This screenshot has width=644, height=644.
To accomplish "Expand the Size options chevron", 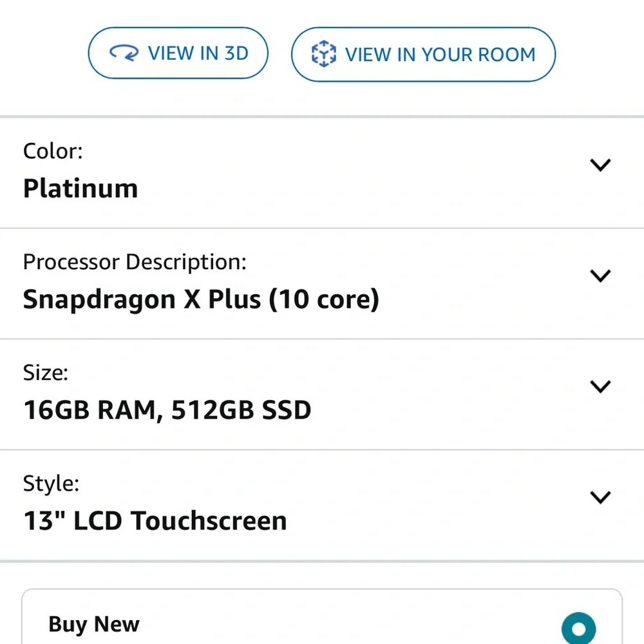I will (600, 386).
